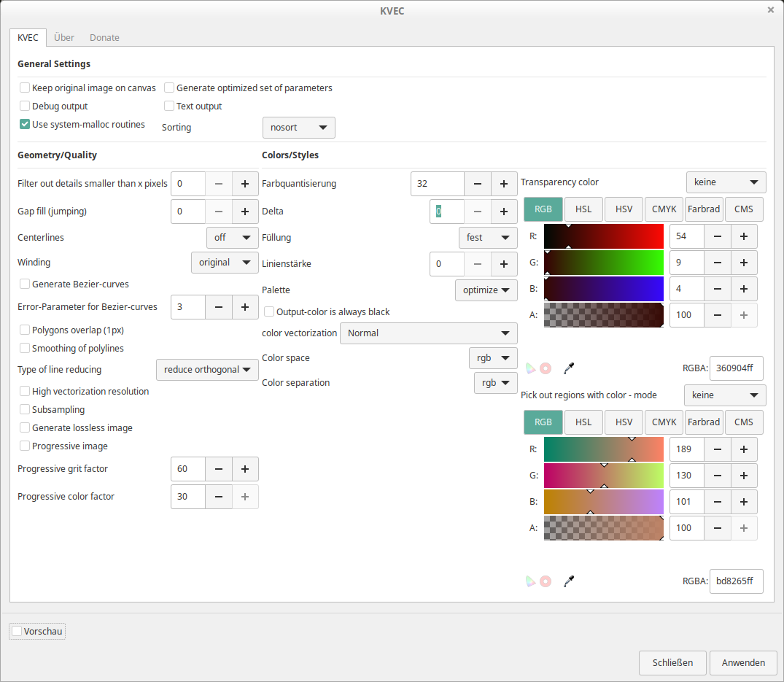Decrease Progressive grit factor

219,469
